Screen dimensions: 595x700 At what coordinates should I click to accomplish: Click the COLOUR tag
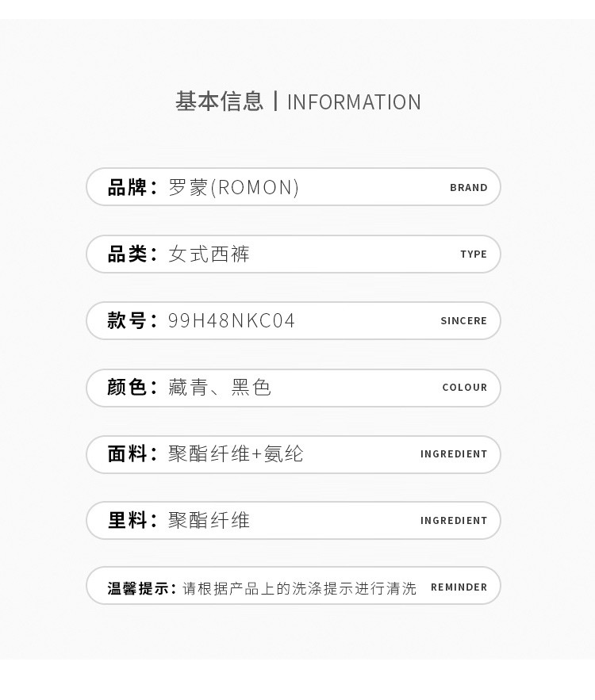click(464, 388)
